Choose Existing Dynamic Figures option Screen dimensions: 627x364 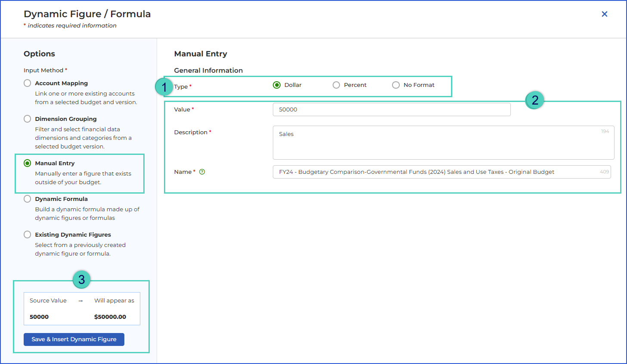(x=27, y=234)
